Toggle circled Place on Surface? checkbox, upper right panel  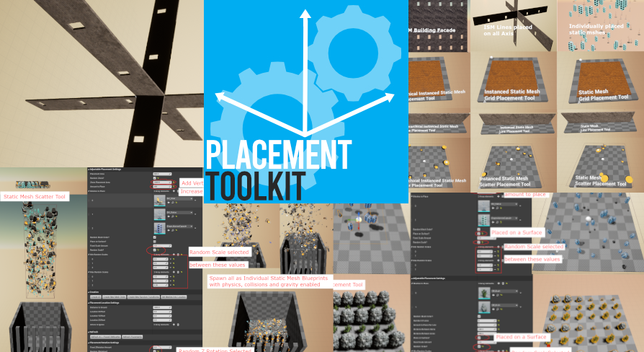(479, 234)
